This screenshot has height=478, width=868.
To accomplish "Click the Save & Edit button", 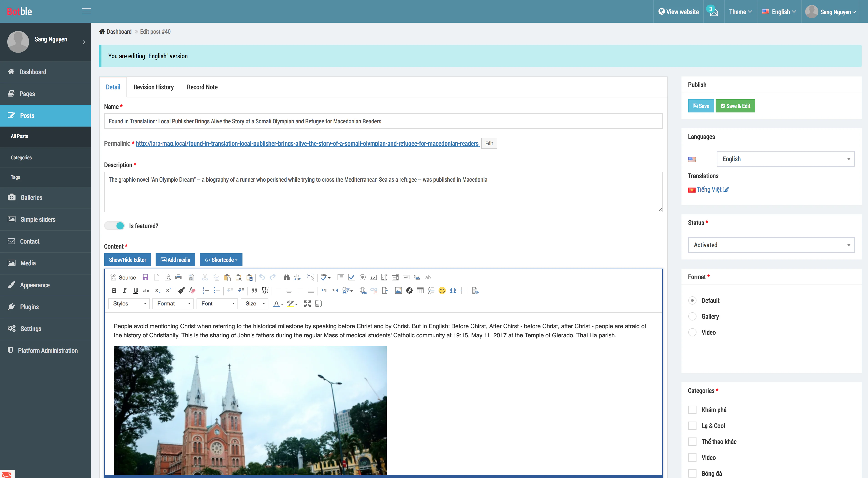I will tap(735, 106).
